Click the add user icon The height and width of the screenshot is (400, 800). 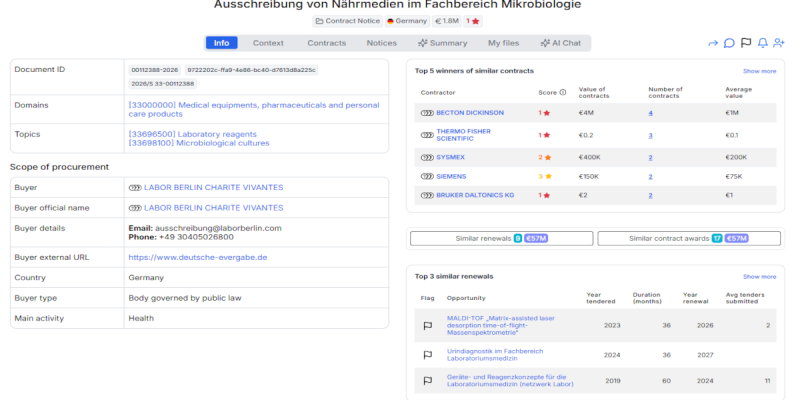click(x=779, y=43)
